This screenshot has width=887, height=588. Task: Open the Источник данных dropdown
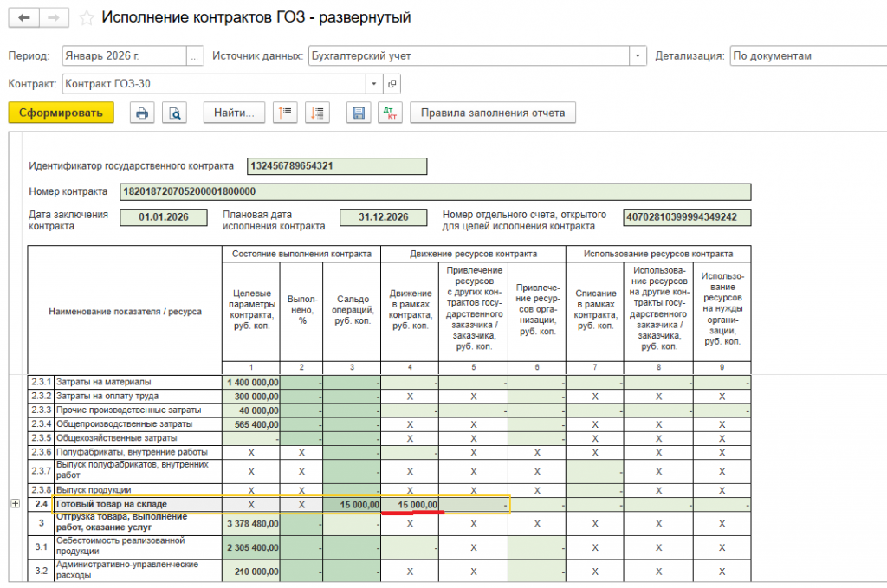638,56
